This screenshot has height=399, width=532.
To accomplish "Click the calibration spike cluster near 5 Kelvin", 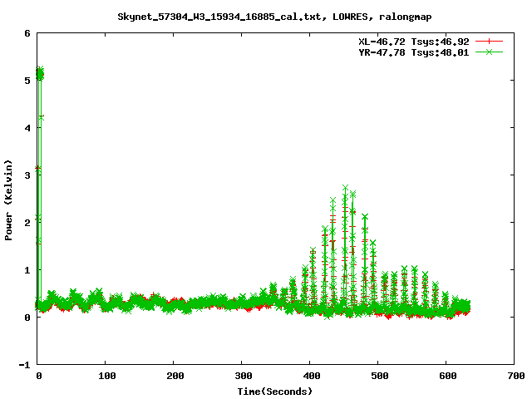I will 40,74.
